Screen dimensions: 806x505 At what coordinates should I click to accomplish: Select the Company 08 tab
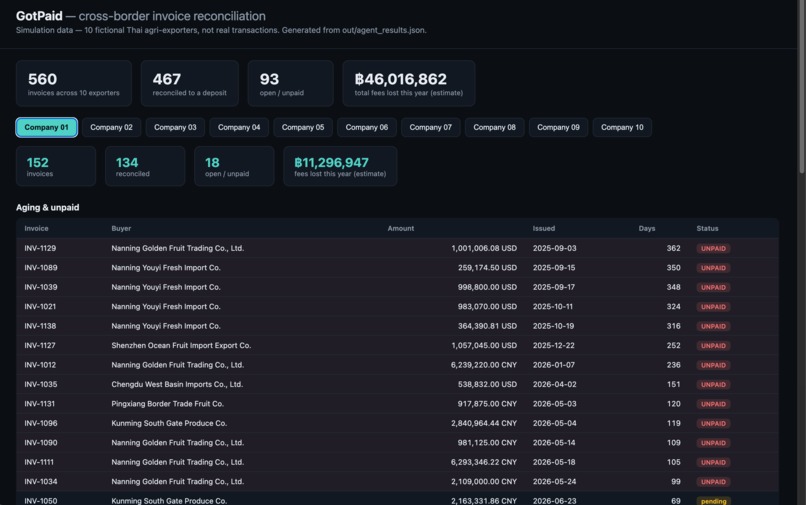494,128
